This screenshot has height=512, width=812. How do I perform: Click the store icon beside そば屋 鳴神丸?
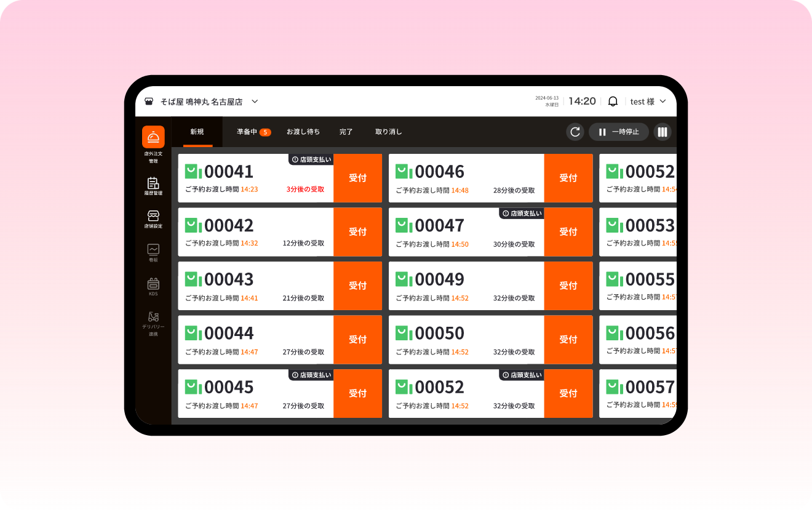[149, 102]
